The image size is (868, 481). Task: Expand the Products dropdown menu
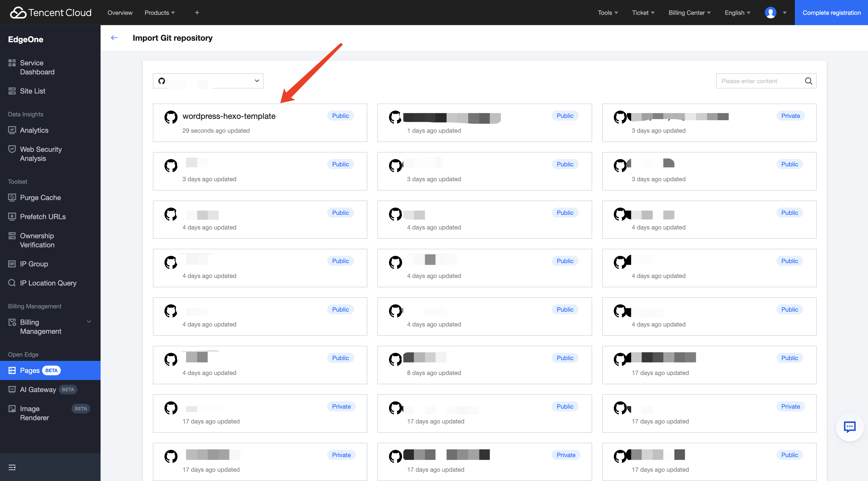(x=159, y=13)
